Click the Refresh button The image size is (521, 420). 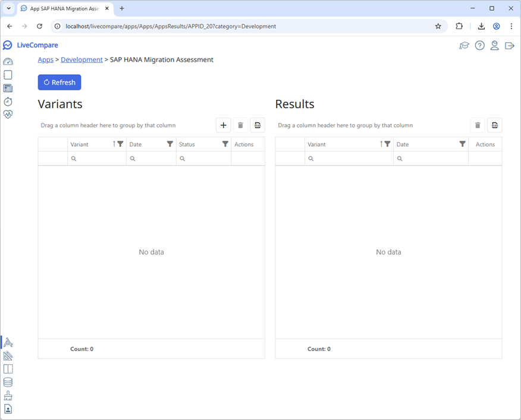coord(59,83)
